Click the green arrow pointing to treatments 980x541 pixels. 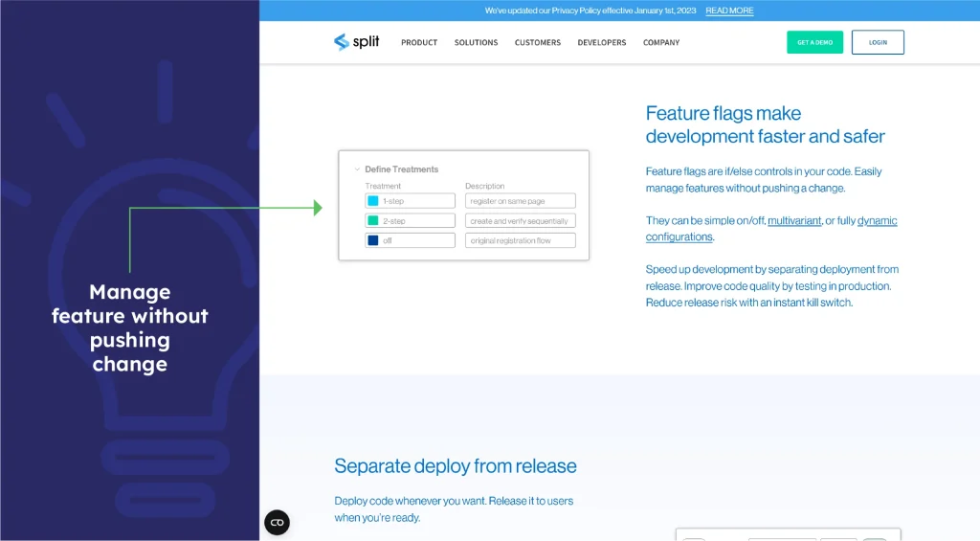click(x=317, y=208)
